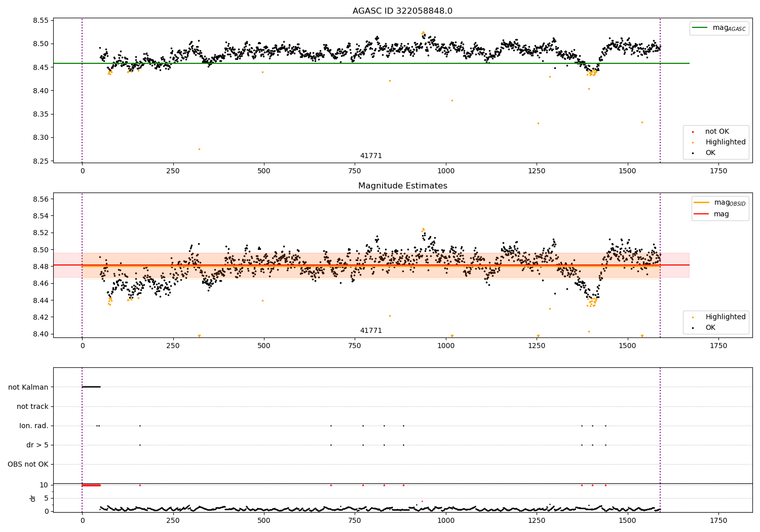The height and width of the screenshot is (532, 760).
Task: Click 'Highlighted' legend entry in middle plot
Action: [726, 317]
